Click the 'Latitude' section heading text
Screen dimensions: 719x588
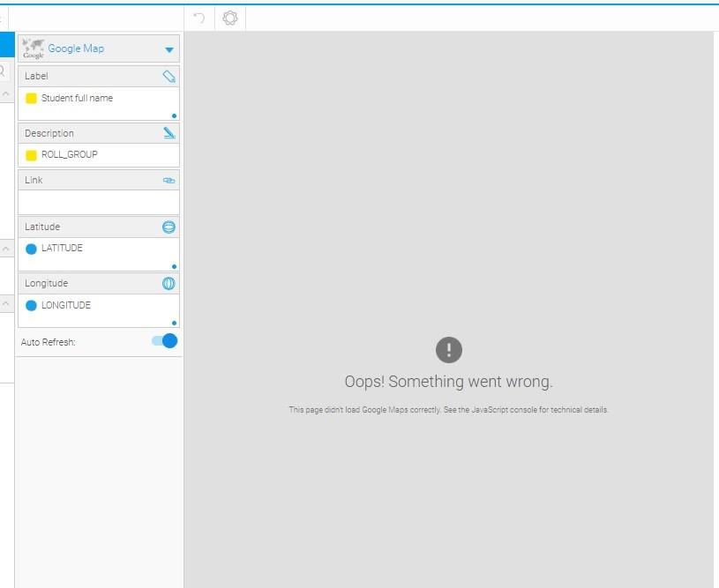tap(42, 227)
